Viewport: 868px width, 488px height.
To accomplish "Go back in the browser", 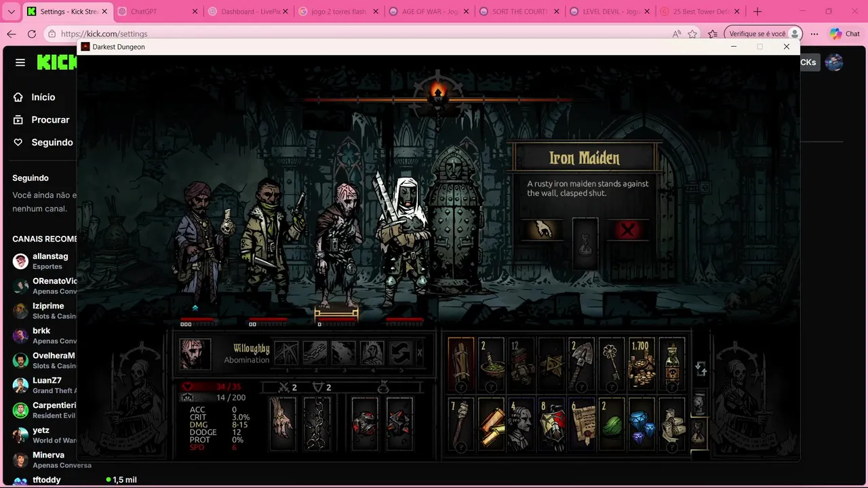I will [12, 34].
